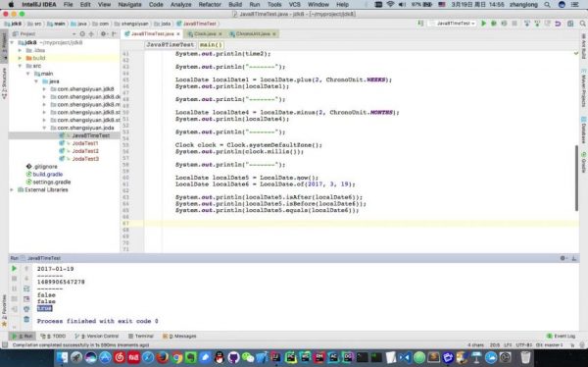Rerun program in Run panel
The width and height of the screenshot is (588, 367).
(x=15, y=269)
